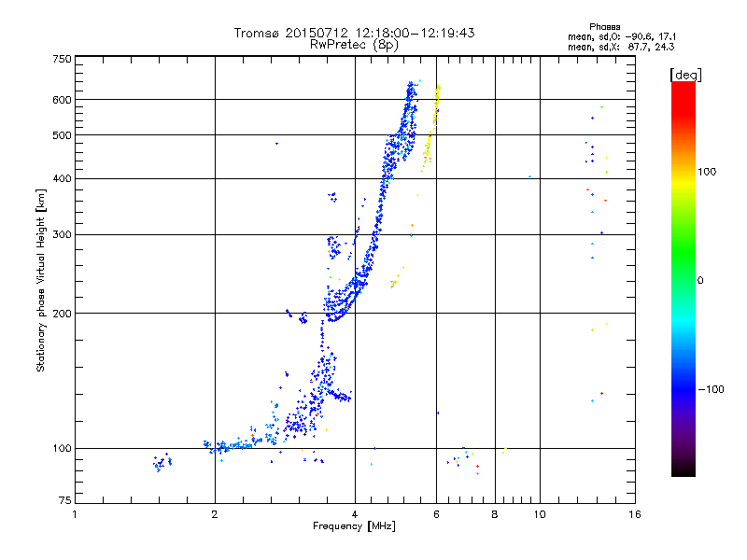This screenshot has height=560, width=747.
Task: Click the x-axis tick label '4'
Action: (x=355, y=514)
